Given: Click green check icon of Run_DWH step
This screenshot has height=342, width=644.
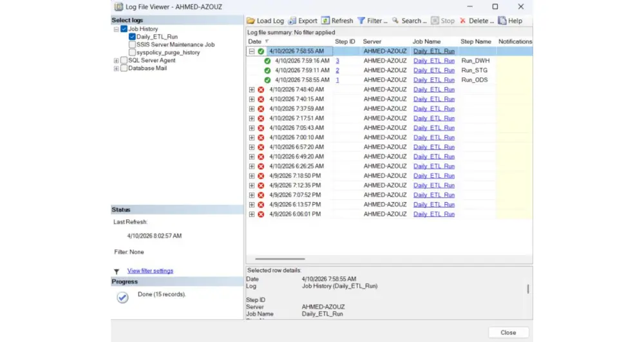Looking at the screenshot, I should (x=267, y=61).
